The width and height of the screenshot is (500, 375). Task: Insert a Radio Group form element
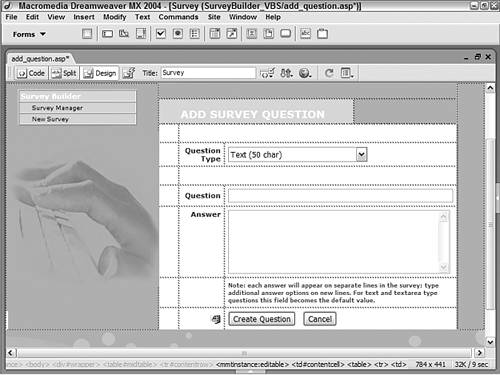point(195,34)
